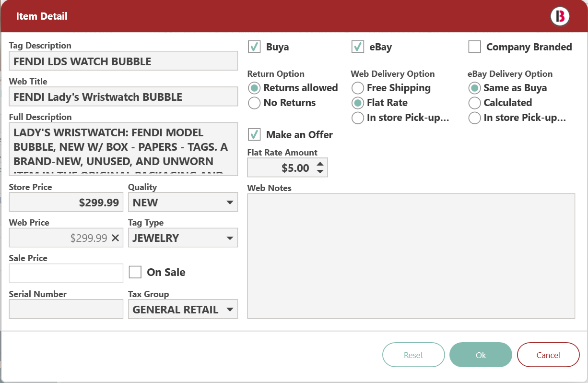Click the Cancel button
This screenshot has height=383, width=588.
pyautogui.click(x=548, y=355)
